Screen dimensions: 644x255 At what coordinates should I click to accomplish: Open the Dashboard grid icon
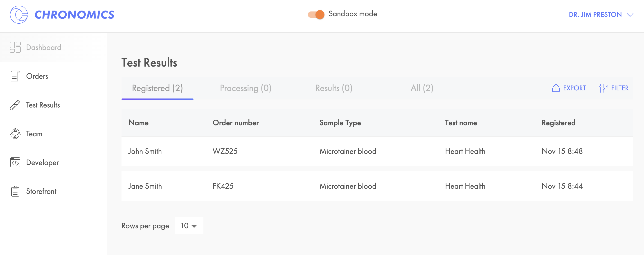click(x=15, y=47)
